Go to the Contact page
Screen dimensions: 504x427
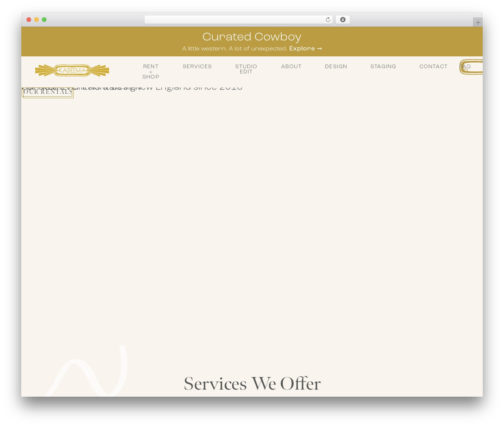434,67
